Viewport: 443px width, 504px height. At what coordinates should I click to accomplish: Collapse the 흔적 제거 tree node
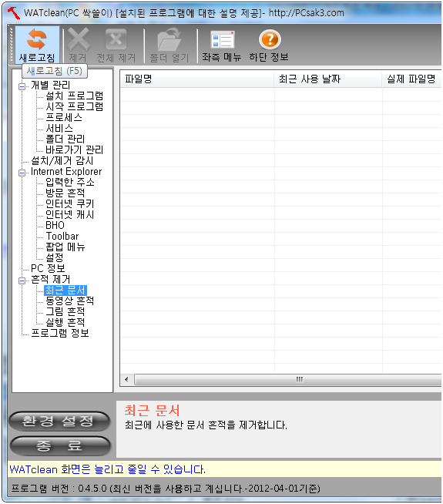22,281
